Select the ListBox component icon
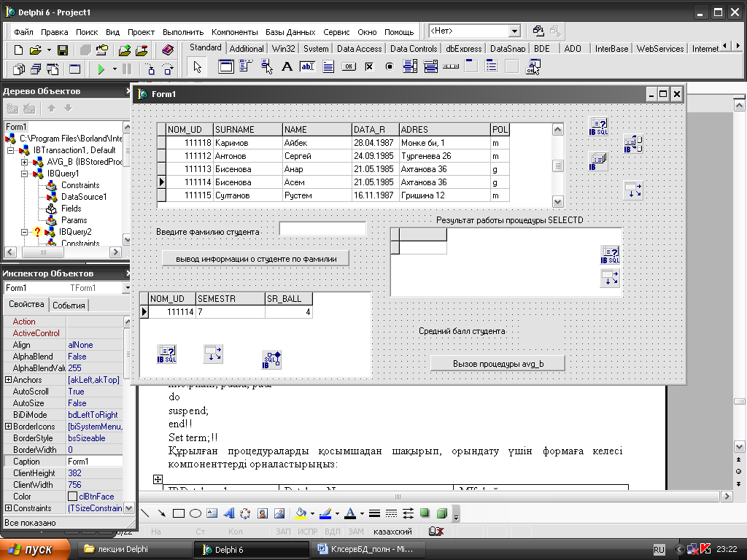The image size is (747, 560). click(x=410, y=66)
